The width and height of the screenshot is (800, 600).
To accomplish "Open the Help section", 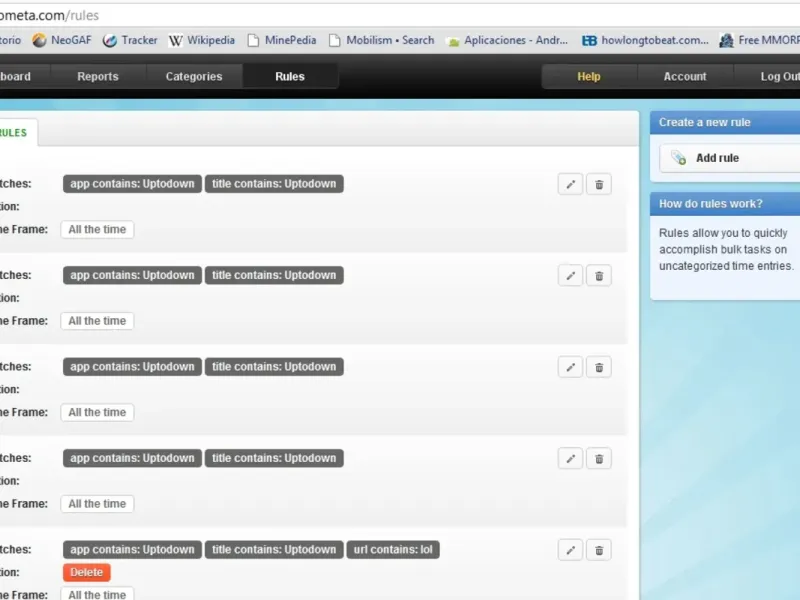I will [x=589, y=77].
